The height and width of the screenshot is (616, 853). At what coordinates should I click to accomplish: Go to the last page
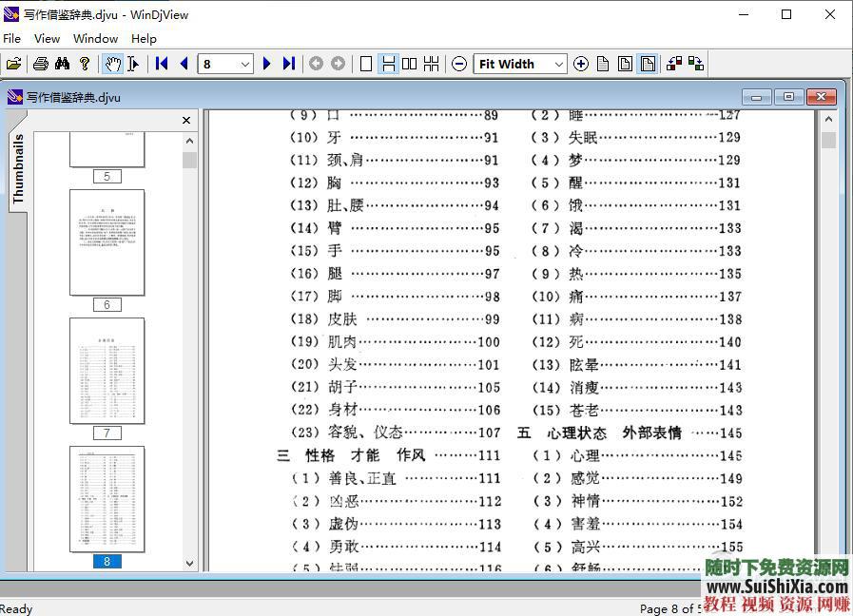(288, 64)
